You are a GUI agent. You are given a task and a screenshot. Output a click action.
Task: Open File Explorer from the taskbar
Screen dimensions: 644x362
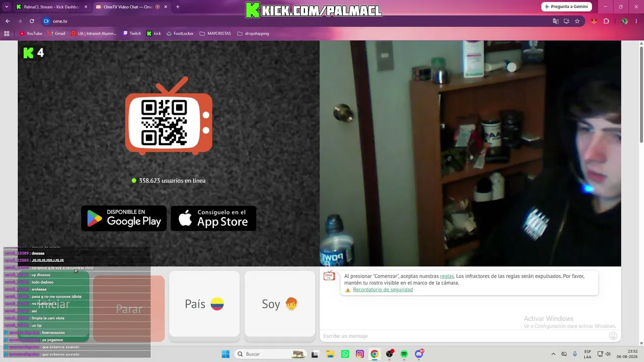point(330,354)
